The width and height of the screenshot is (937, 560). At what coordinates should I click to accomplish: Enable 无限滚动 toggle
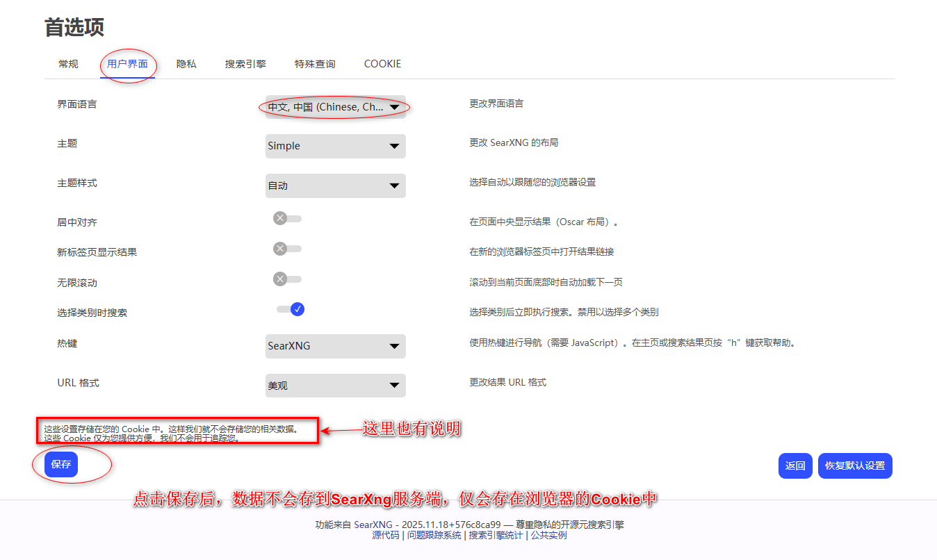(287, 279)
